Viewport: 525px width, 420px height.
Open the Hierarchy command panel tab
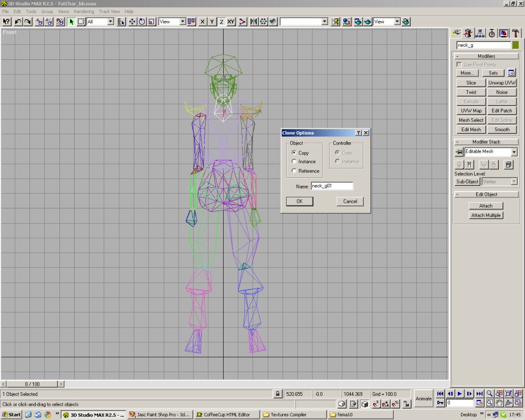coord(480,33)
